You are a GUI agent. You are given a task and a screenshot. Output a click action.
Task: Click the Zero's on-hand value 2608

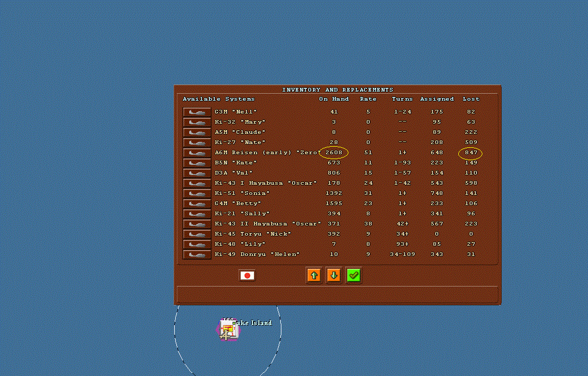(x=334, y=153)
